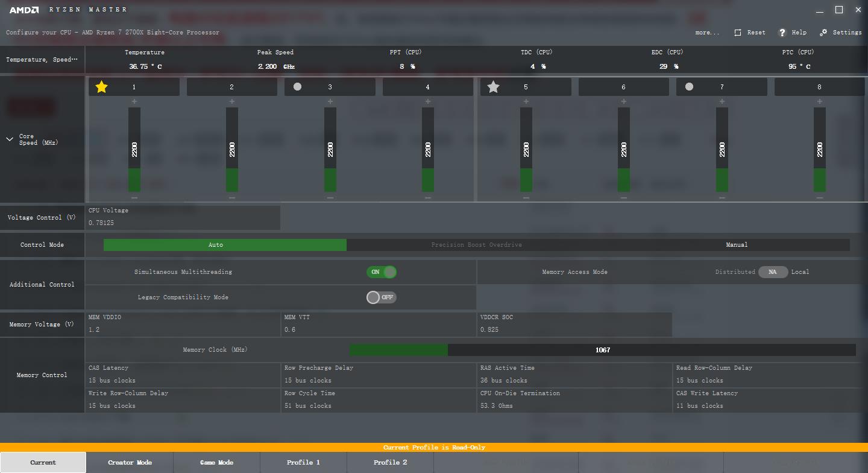Adjust the Memory Clock 1067 slider

click(603, 350)
